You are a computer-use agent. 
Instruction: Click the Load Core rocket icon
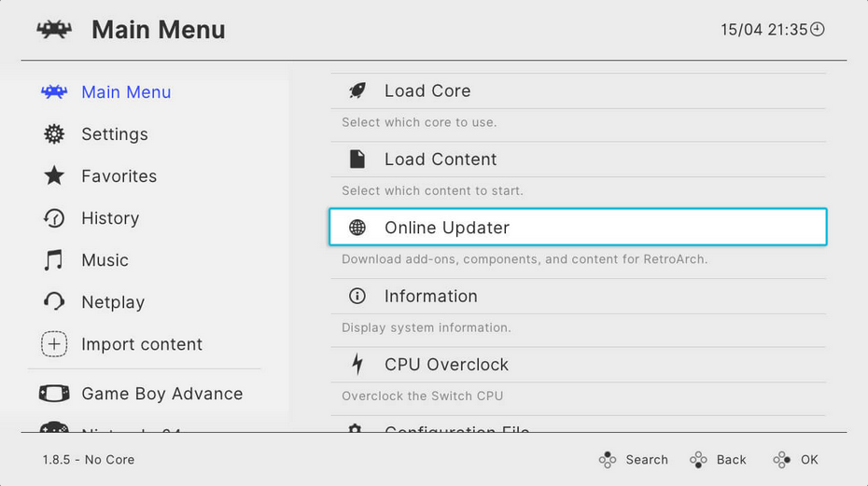click(357, 90)
